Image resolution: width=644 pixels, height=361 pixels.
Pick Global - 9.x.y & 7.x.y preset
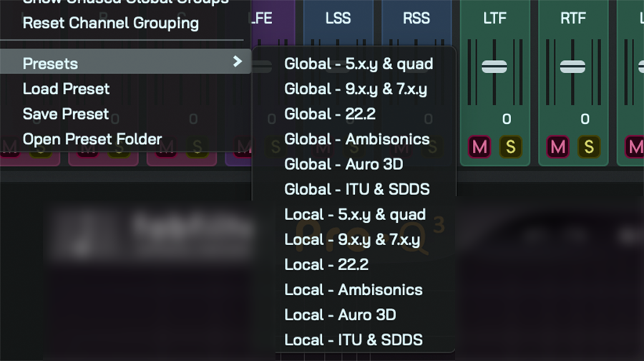coord(355,89)
